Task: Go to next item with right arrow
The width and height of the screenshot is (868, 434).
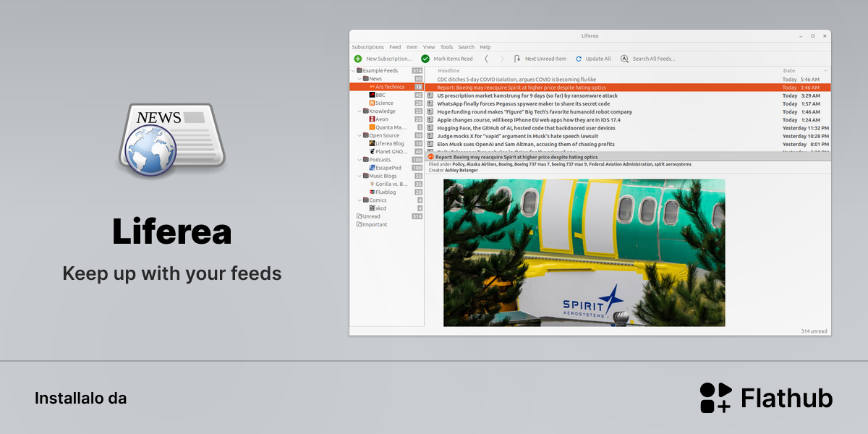Action: (501, 59)
